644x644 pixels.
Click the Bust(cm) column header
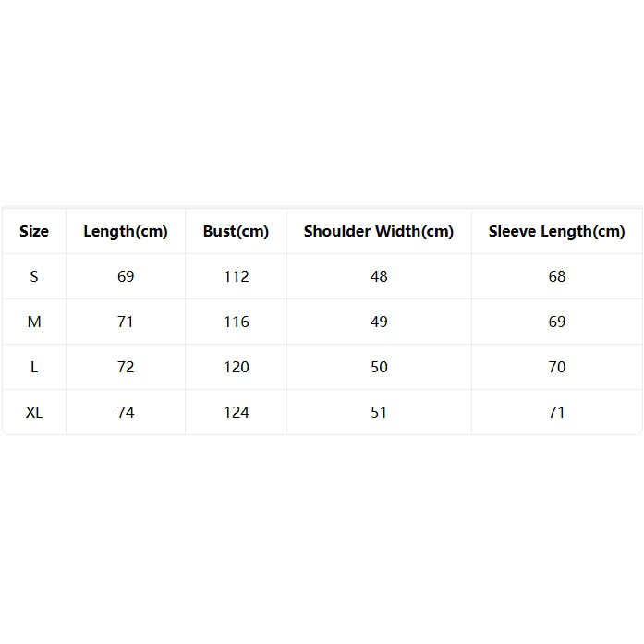236,231
